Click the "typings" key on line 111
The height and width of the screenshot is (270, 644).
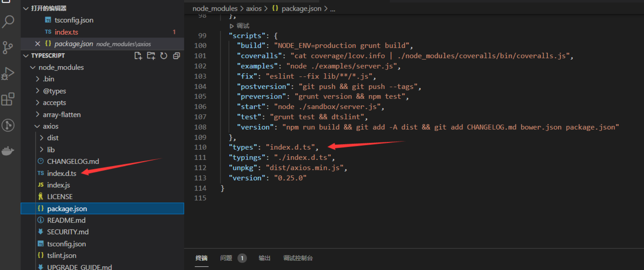pos(247,157)
